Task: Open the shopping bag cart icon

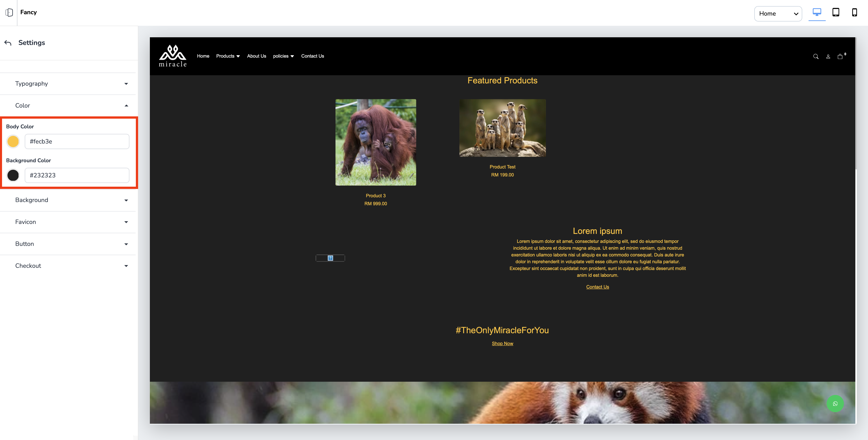Action: [x=840, y=56]
